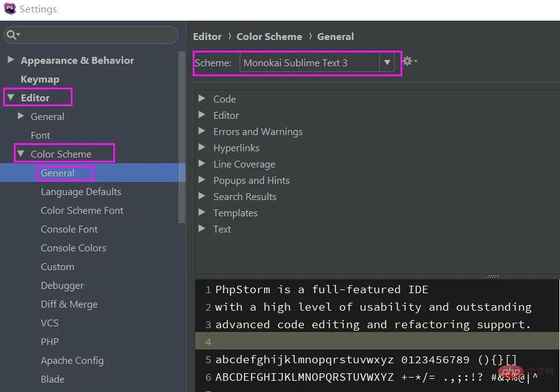Click the Scheme label

point(213,63)
